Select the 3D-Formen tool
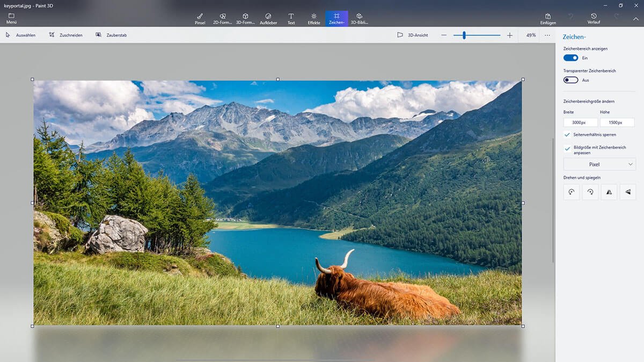The image size is (644, 362). tap(245, 17)
